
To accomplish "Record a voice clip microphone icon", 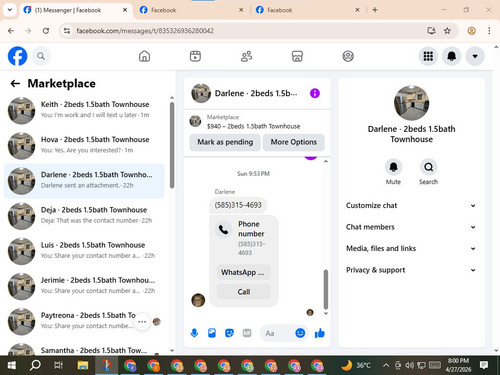I will [194, 333].
